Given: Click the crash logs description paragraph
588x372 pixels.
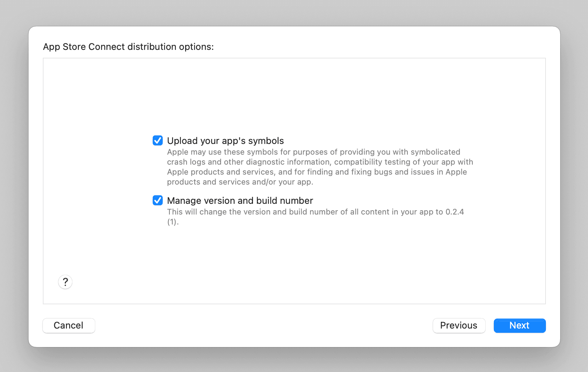Looking at the screenshot, I should point(320,167).
